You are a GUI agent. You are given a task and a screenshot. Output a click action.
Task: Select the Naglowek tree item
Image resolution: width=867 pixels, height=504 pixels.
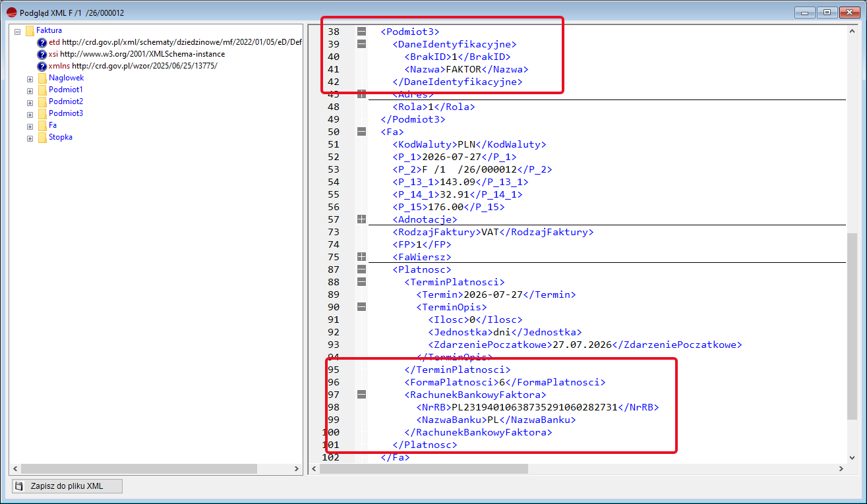pos(67,78)
